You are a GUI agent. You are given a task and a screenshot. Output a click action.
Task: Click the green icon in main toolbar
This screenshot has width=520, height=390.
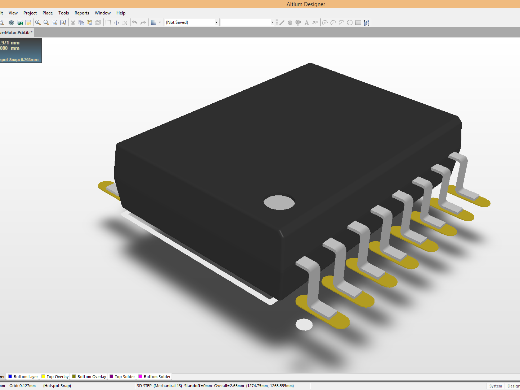[20, 22]
